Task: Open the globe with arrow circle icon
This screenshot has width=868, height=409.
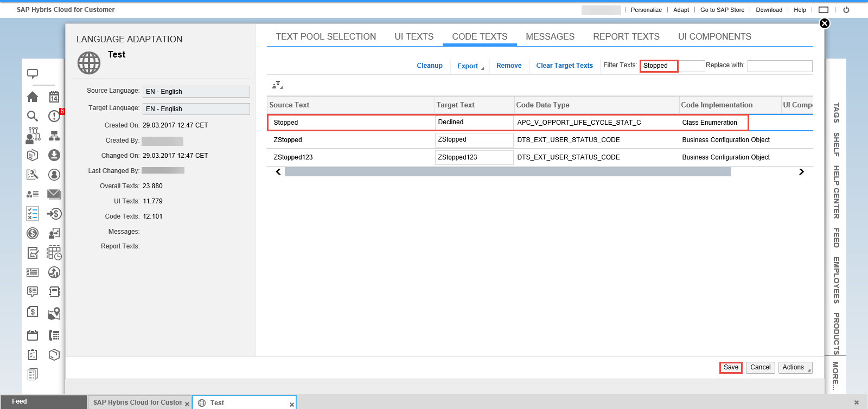Action: [x=54, y=272]
